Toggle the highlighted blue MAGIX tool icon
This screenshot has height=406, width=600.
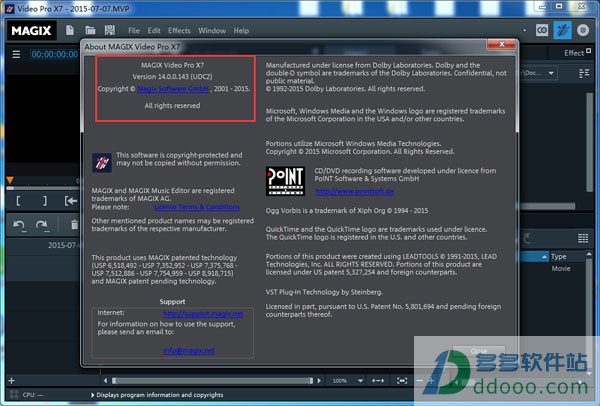[x=562, y=30]
